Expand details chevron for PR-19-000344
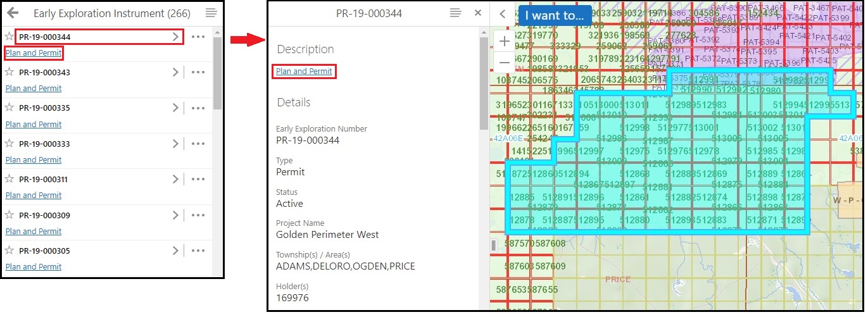This screenshot has width=868, height=317. 175,37
